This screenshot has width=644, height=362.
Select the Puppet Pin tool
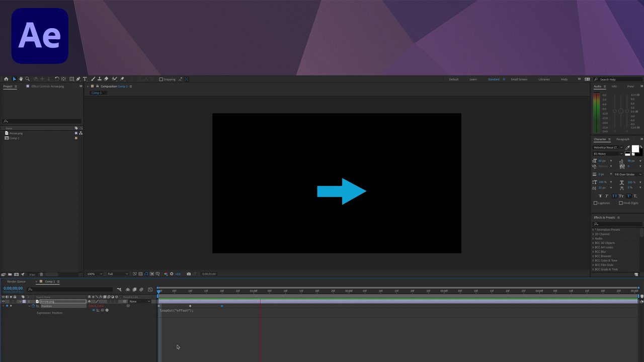[122, 79]
